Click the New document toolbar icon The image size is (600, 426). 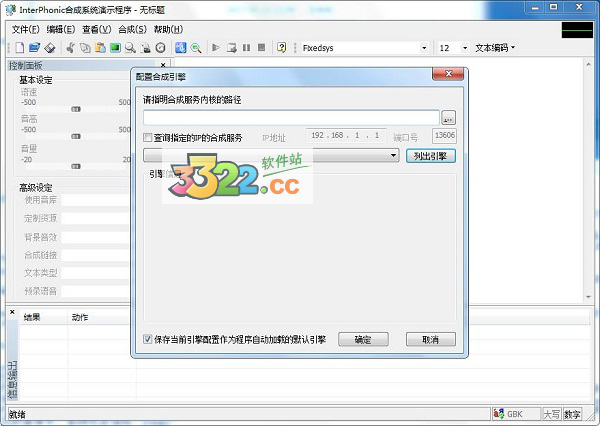tap(20, 48)
